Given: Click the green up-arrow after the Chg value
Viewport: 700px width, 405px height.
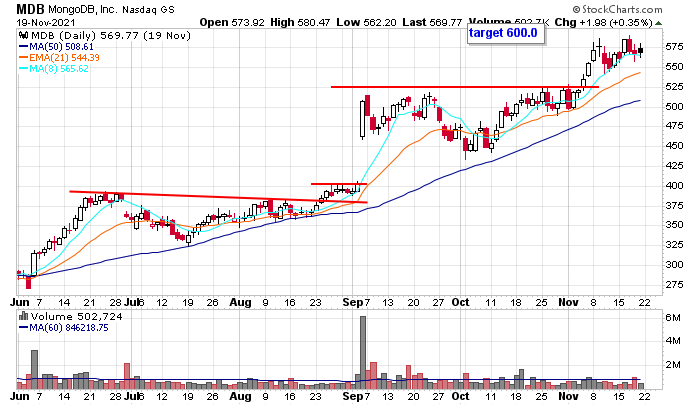Looking at the screenshot, I should pyautogui.click(x=658, y=23).
